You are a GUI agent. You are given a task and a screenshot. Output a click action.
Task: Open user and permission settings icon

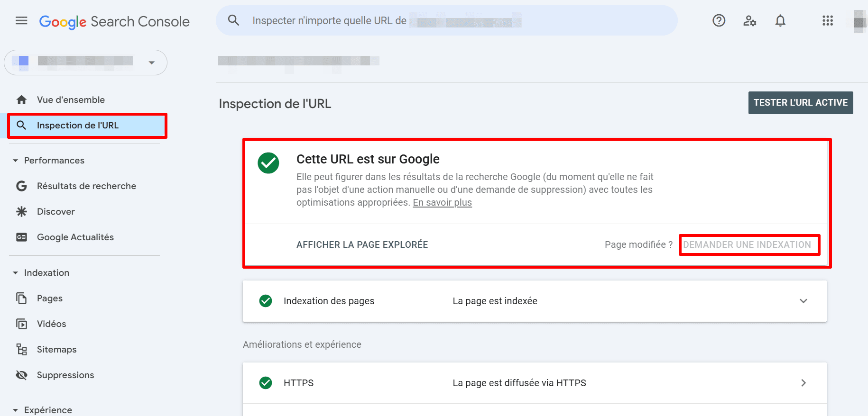tap(749, 21)
